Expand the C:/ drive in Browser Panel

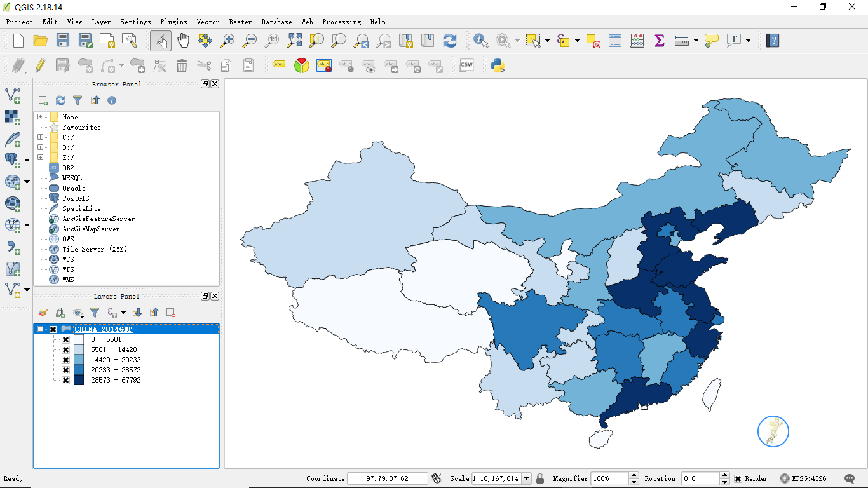click(x=40, y=137)
